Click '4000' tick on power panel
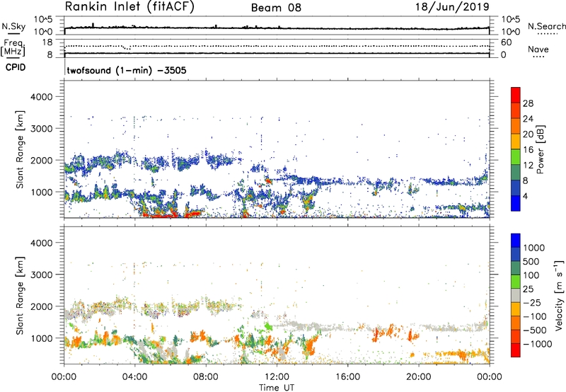566x392 pixels. 41,97
